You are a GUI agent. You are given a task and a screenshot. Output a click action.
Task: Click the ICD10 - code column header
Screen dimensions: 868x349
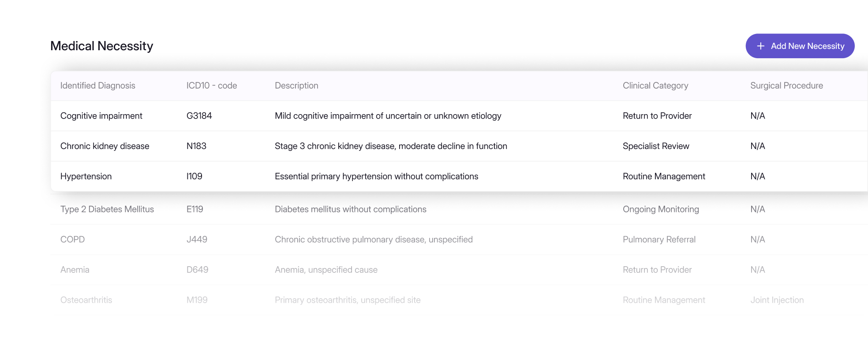point(212,85)
